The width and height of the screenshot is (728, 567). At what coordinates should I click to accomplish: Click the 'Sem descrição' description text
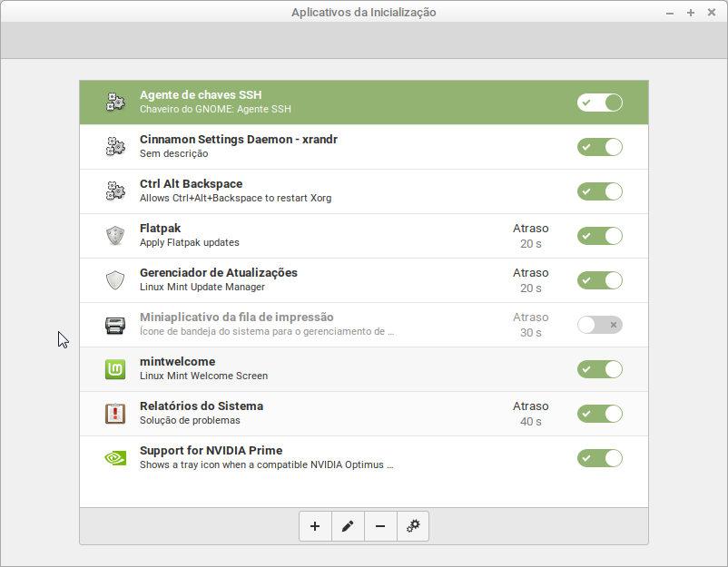pyautogui.click(x=173, y=154)
